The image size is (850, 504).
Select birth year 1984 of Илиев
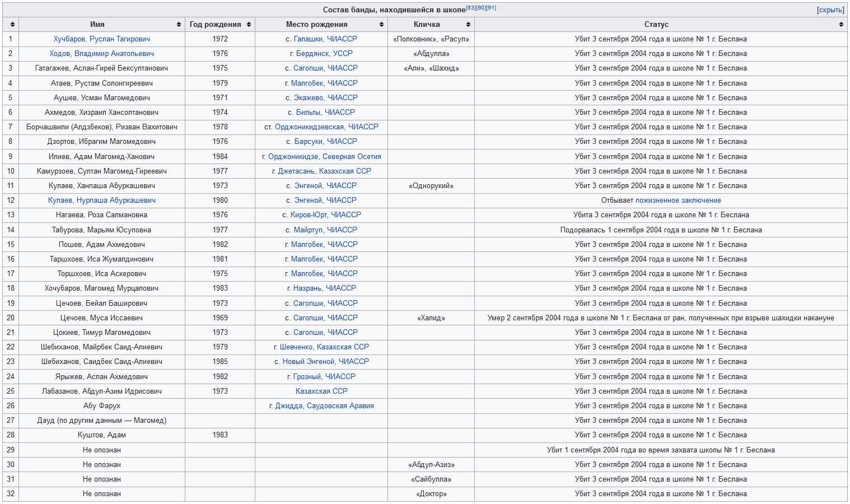pyautogui.click(x=220, y=157)
